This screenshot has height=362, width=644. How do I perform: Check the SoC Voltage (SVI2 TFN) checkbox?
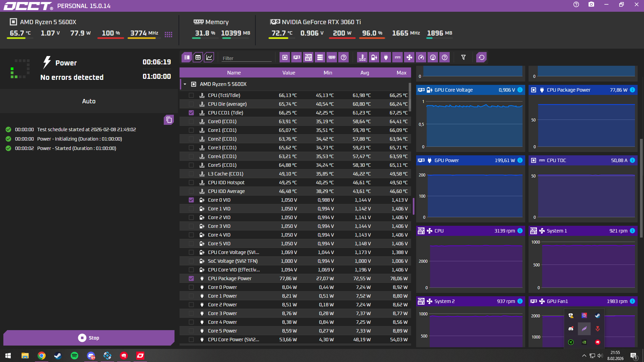pos(191,261)
